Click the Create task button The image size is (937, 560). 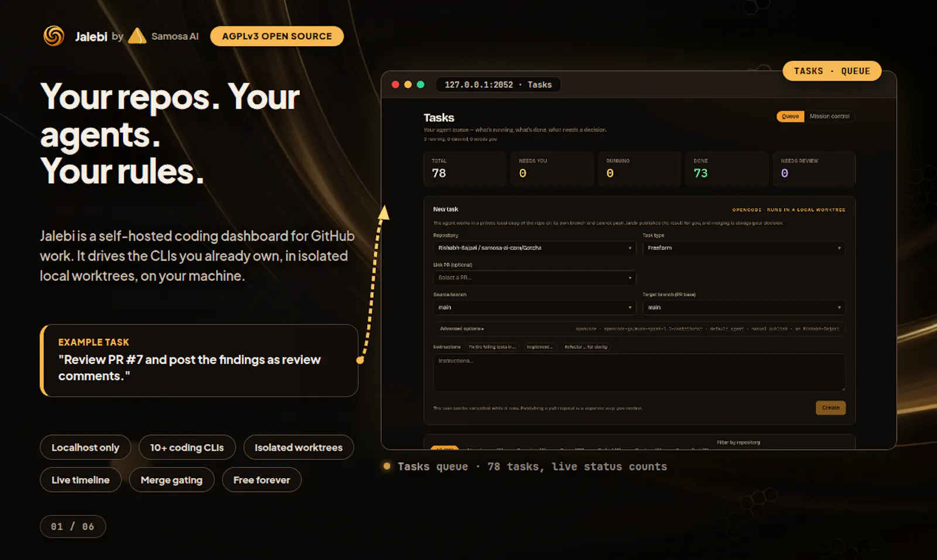[830, 408]
